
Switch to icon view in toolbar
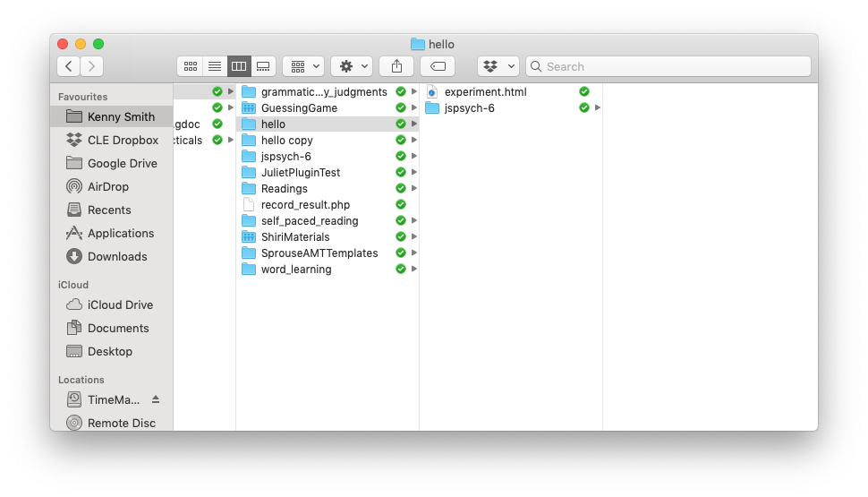point(190,66)
